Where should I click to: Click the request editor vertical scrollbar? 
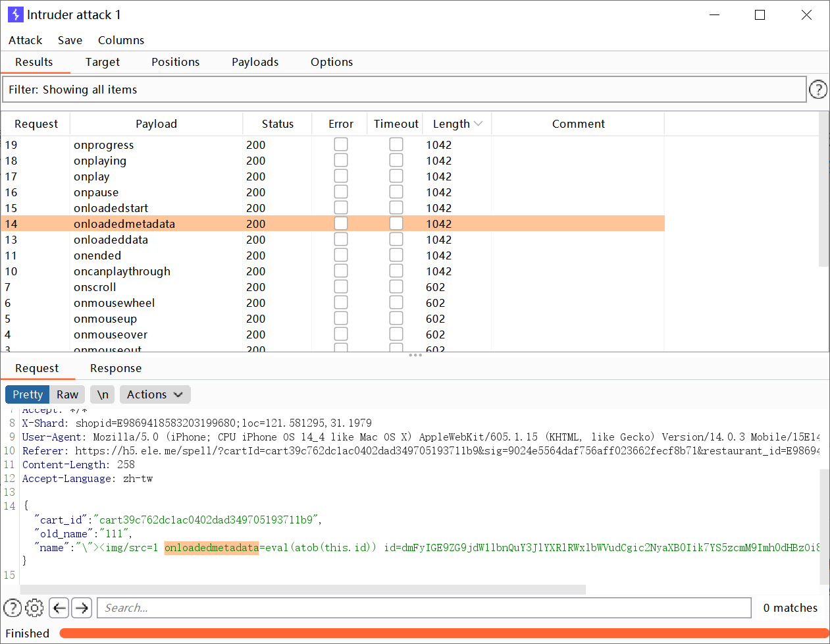(x=824, y=526)
